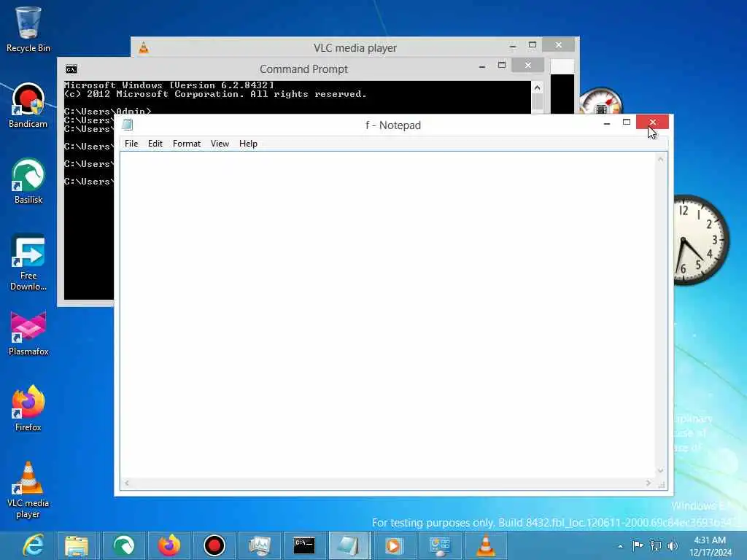Open the Help menu in Notepad
Screen dimensions: 747x560
coord(248,144)
